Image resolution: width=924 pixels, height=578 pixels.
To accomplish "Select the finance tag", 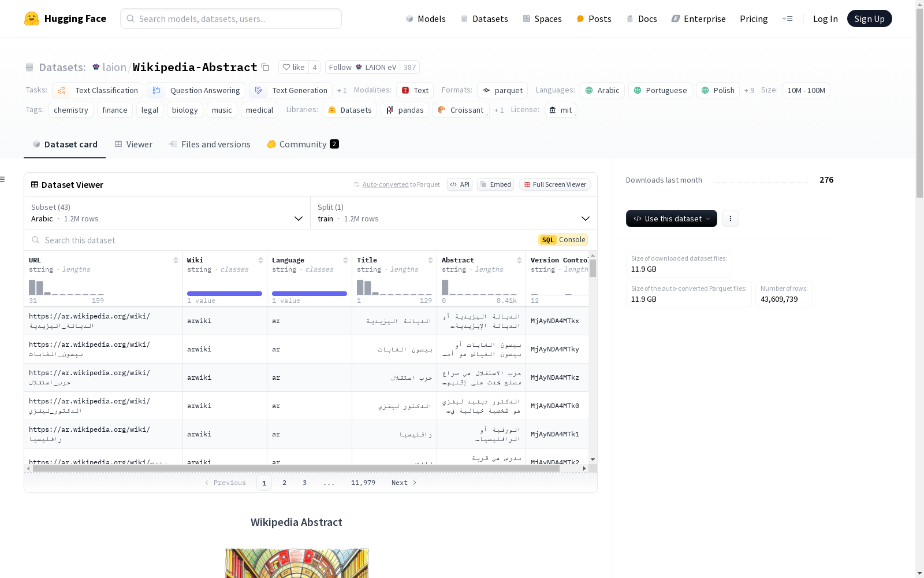I will (x=115, y=110).
